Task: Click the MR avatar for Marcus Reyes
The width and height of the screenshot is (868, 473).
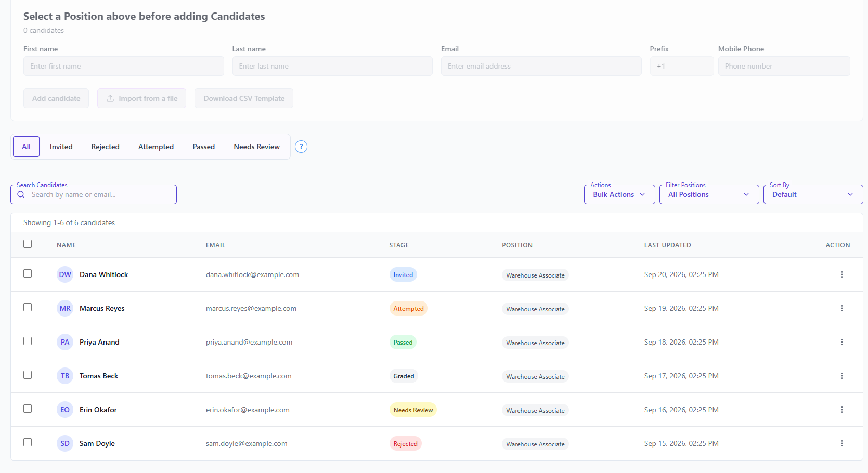Action: 65,308
